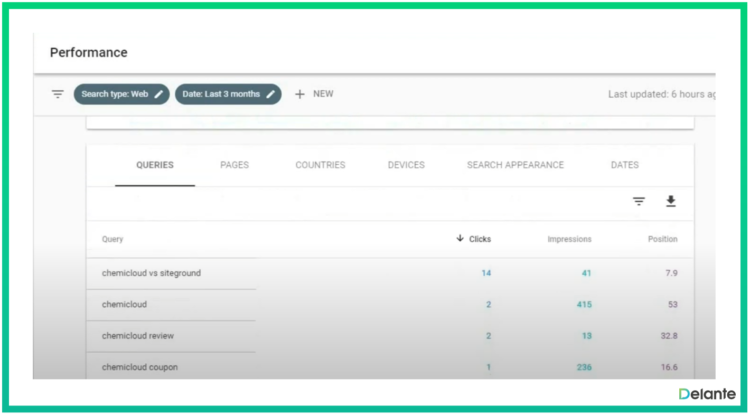Screen dimensions: 750x415
Task: Add a NEW filter
Action: tap(314, 94)
